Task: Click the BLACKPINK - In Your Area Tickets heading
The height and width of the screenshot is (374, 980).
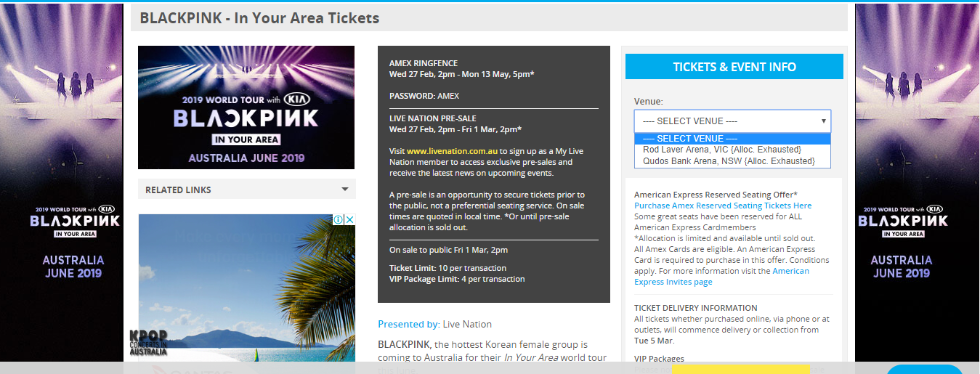Action: click(259, 17)
